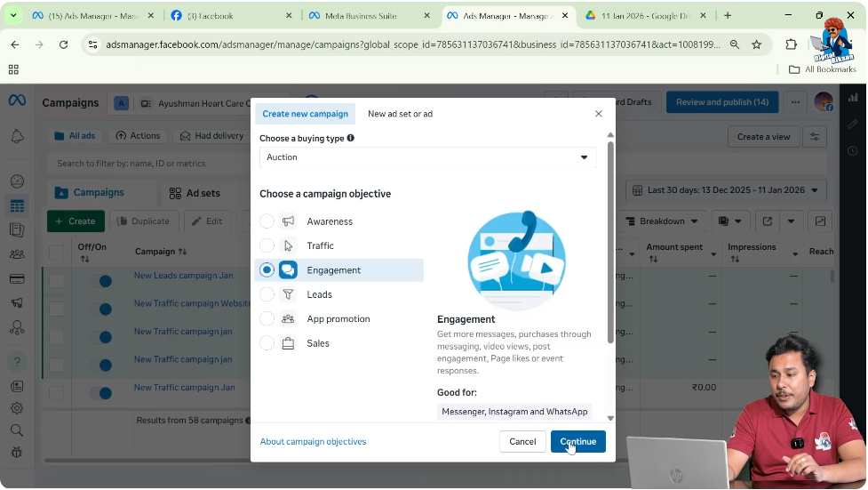Switch to Facebook browser tab
This screenshot has height=490, width=868.
[x=230, y=15]
